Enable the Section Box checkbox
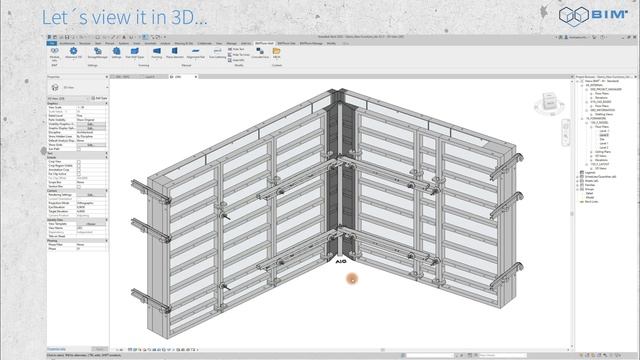640x360 pixels. click(79, 187)
